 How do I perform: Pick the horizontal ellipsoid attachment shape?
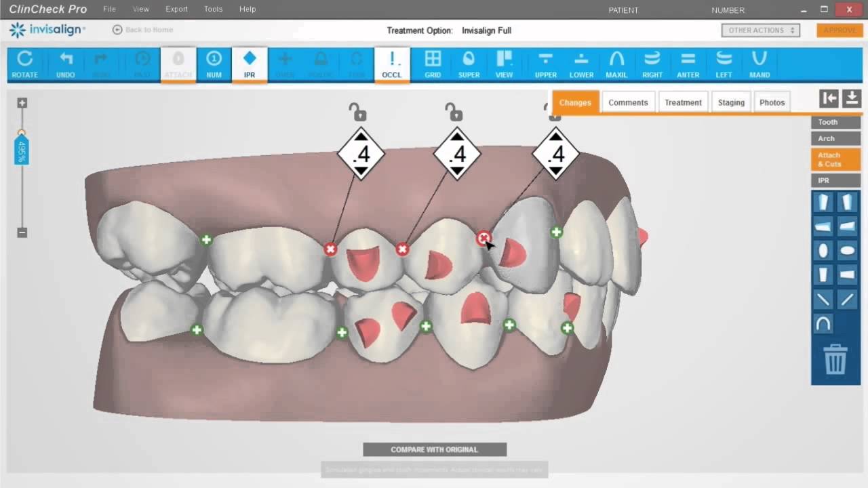848,250
